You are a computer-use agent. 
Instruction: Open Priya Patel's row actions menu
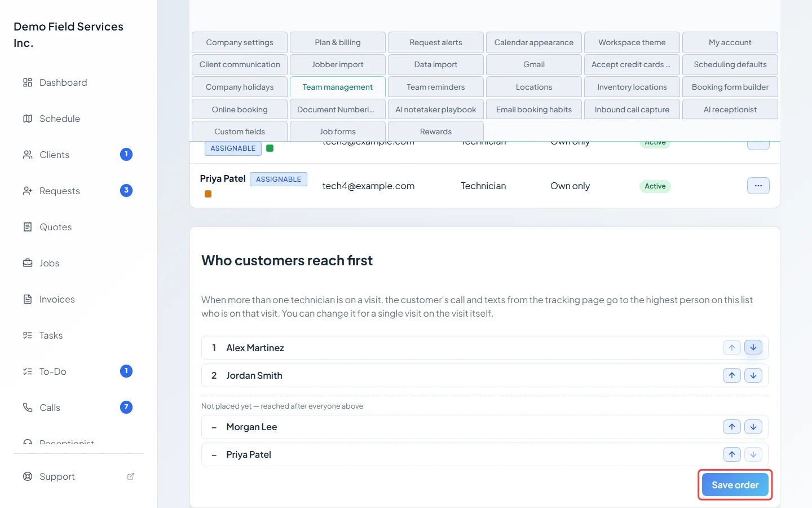coord(758,186)
